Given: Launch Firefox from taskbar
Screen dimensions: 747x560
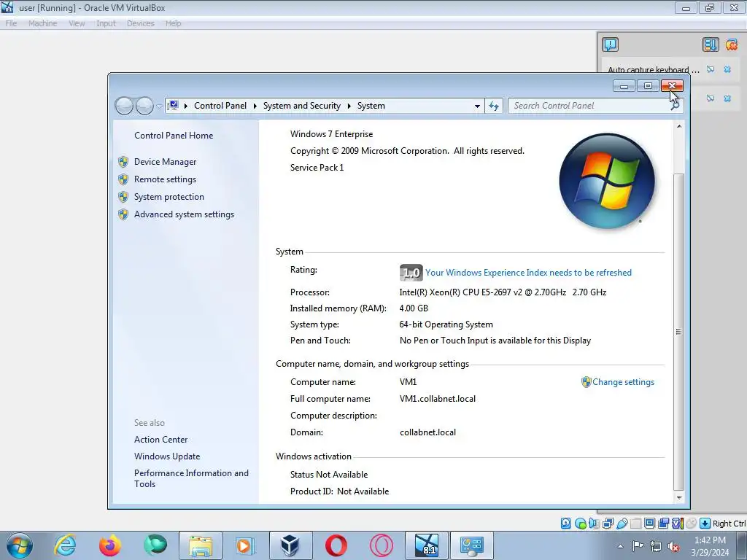Looking at the screenshot, I should [x=110, y=545].
